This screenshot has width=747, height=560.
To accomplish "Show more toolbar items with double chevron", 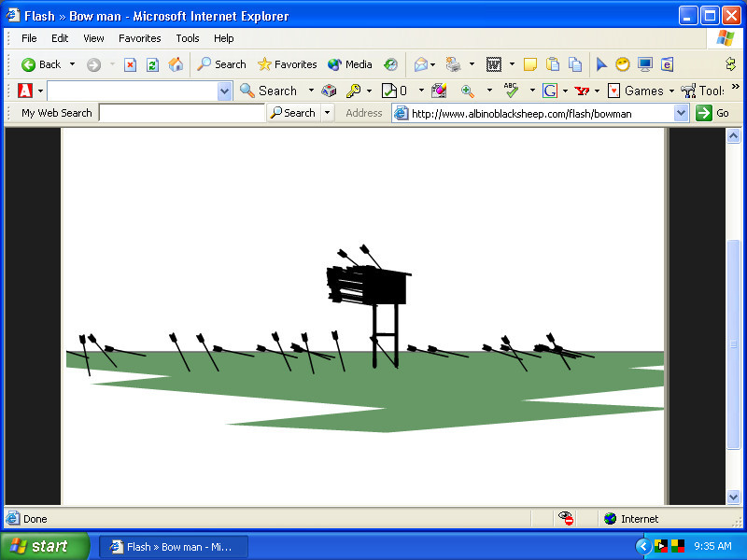I will click(735, 87).
